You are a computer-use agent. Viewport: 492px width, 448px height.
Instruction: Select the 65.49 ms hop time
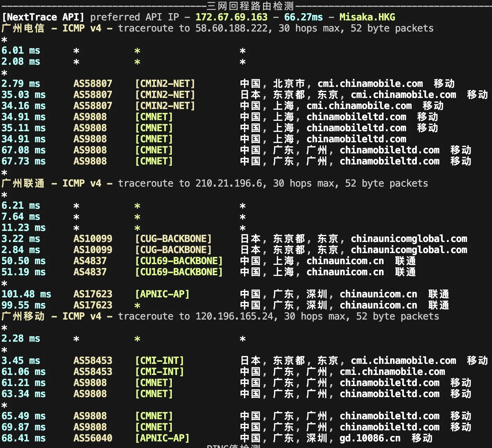tap(24, 416)
